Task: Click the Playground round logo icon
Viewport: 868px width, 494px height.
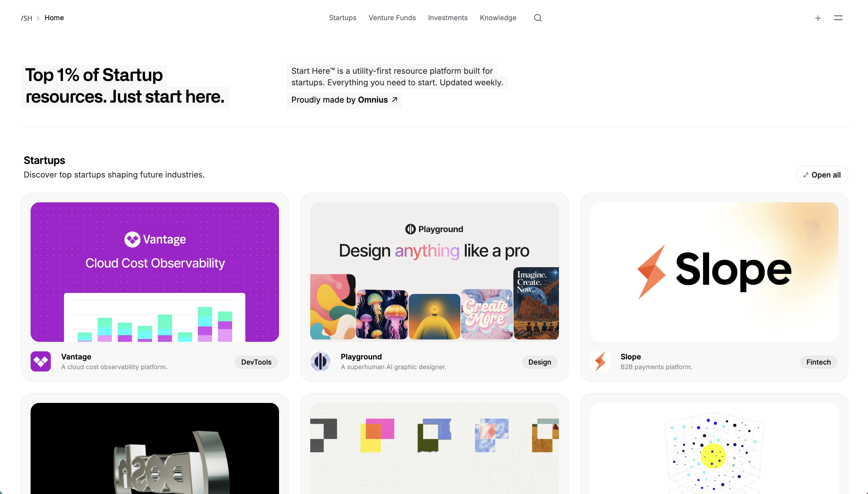Action: [320, 361]
